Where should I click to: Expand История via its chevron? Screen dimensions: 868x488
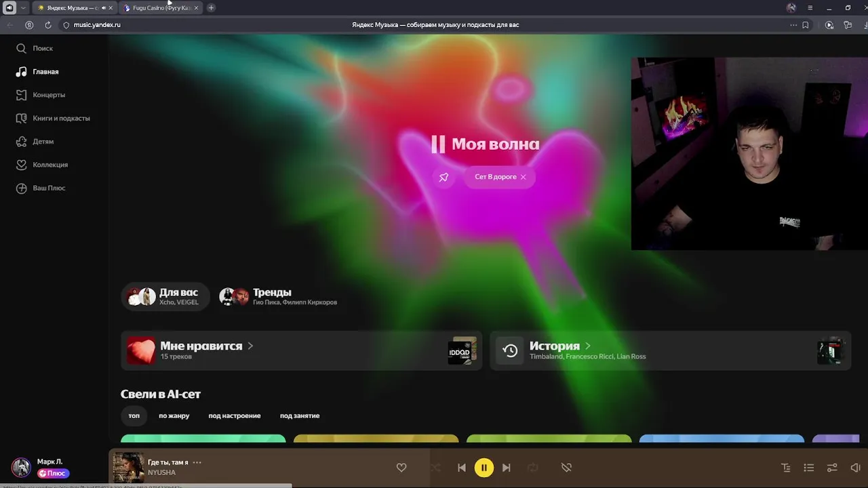point(588,346)
